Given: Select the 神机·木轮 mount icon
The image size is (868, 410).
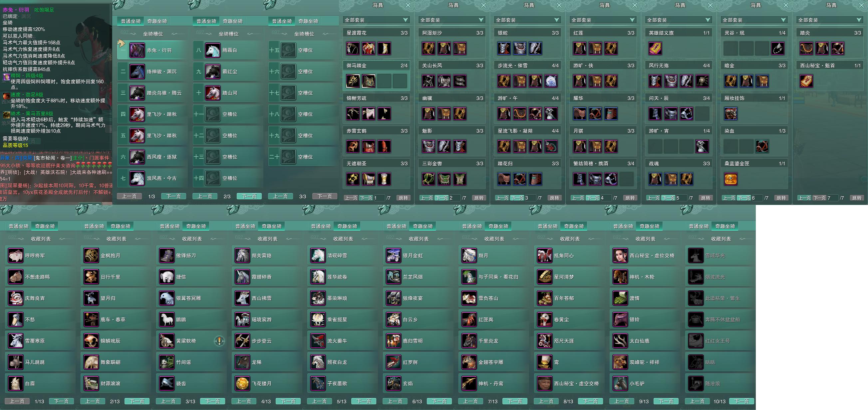Looking at the screenshot, I should [620, 277].
